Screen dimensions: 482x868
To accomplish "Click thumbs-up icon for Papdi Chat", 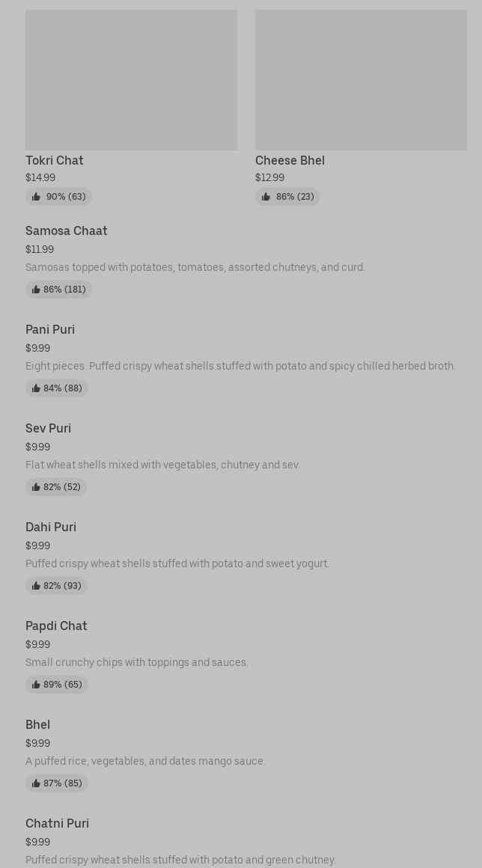I will (36, 685).
